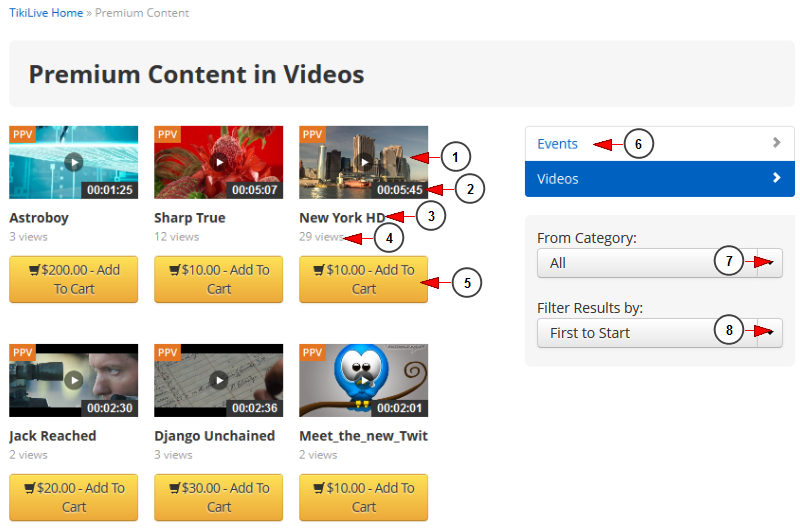Switch to the Events section
Viewport: 800px width, 532px height.
(660, 144)
